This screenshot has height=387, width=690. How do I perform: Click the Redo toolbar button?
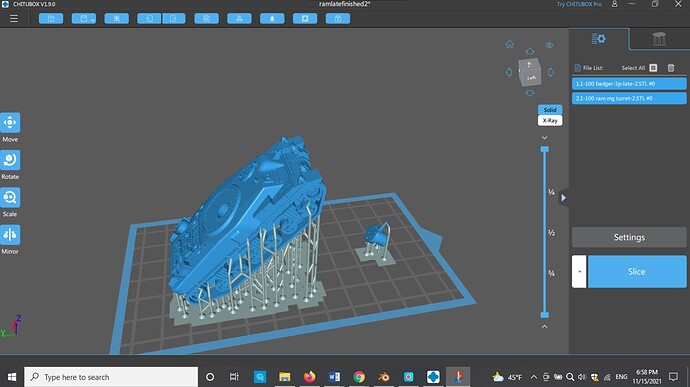pyautogui.click(x=173, y=18)
